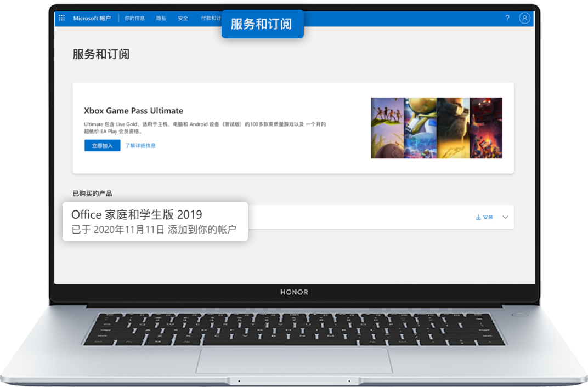
Task: Click the 安装 download link
Action: 484,217
